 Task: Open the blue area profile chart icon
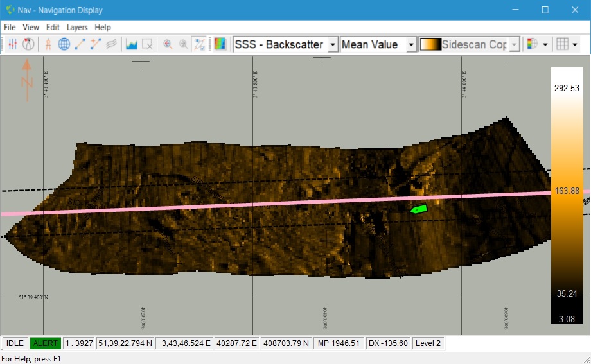pyautogui.click(x=132, y=44)
